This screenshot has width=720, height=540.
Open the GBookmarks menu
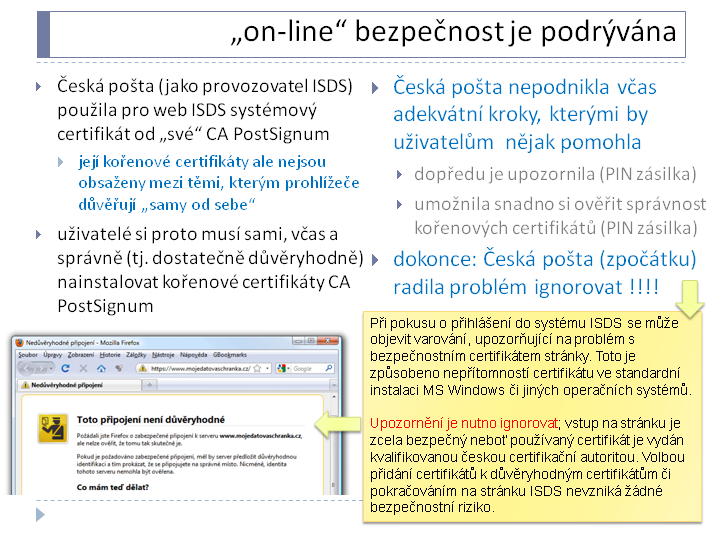pyautogui.click(x=230, y=355)
